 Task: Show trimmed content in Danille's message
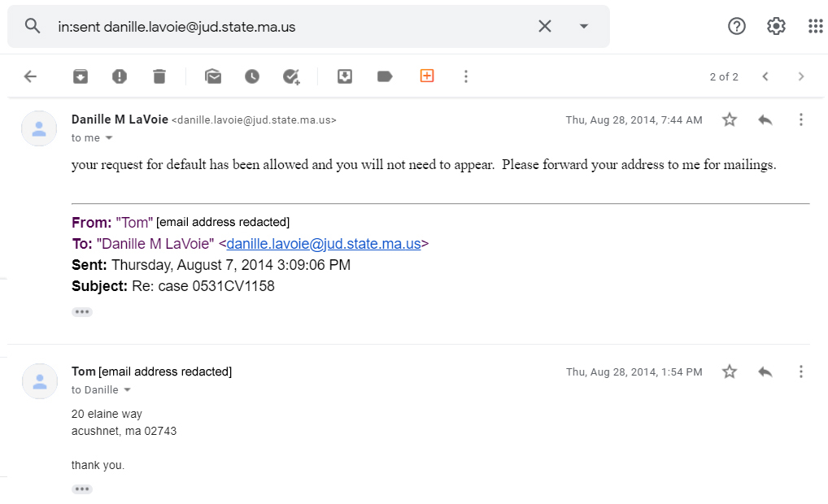82,312
